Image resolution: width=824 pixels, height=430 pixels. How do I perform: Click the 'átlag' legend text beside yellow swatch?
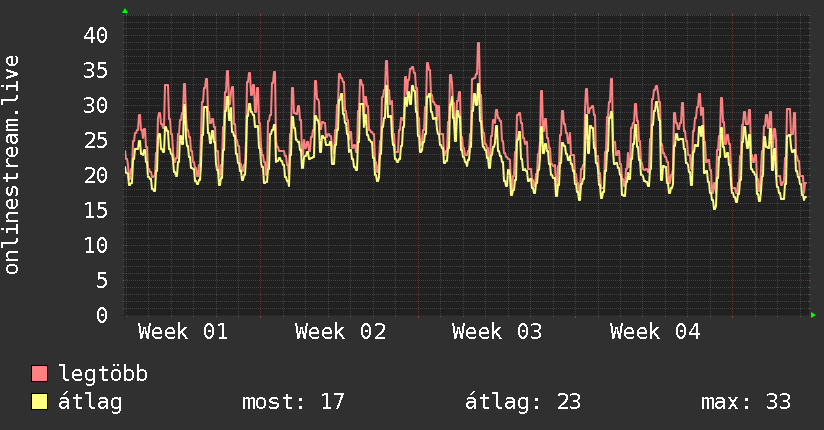coord(89,402)
